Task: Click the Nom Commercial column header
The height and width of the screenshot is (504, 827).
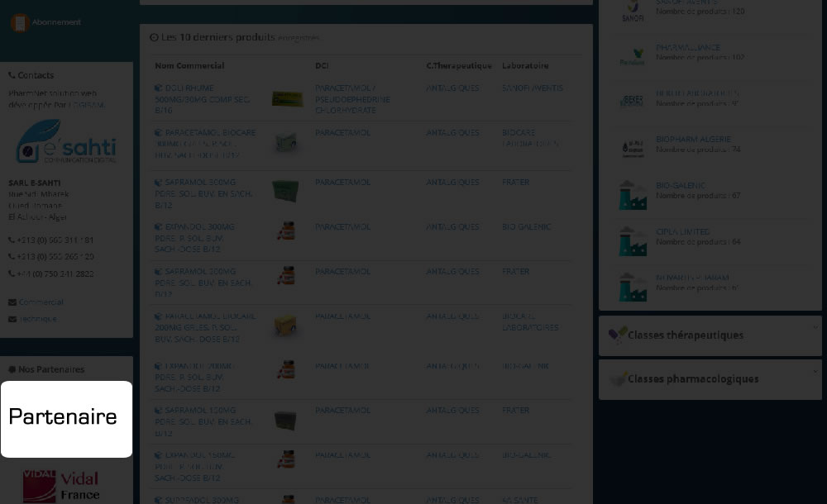Action: (x=189, y=65)
